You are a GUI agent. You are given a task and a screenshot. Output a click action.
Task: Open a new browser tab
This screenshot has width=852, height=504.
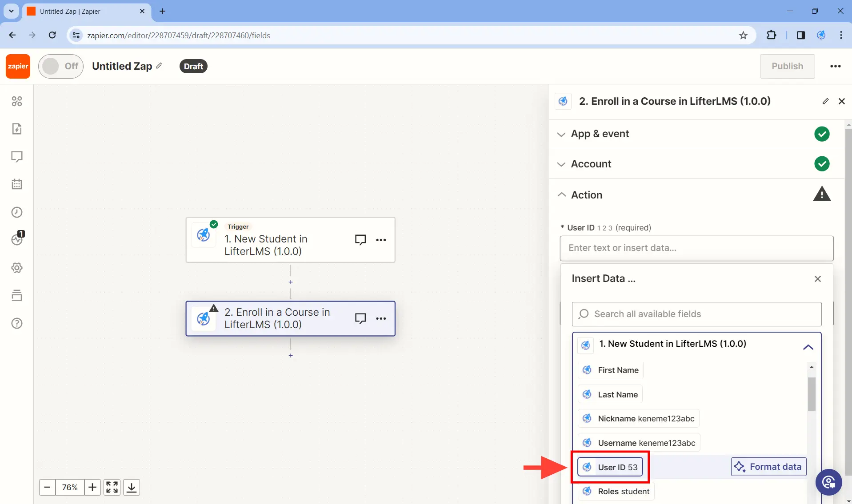[162, 11]
